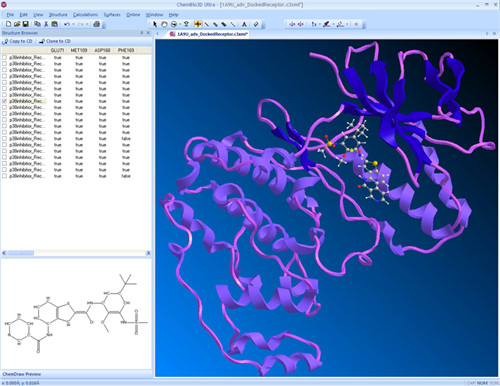
Task: Sort by the GLU71 column header
Action: click(57, 50)
